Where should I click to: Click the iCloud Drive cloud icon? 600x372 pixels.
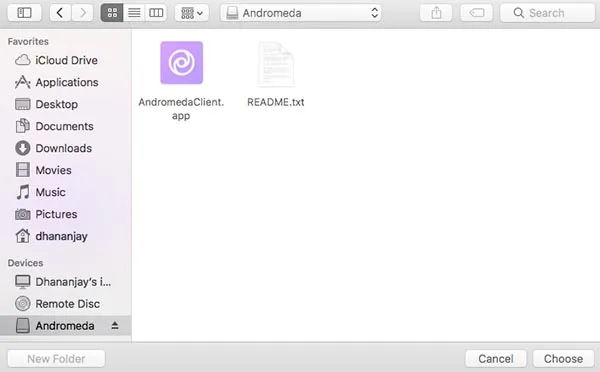(23, 60)
